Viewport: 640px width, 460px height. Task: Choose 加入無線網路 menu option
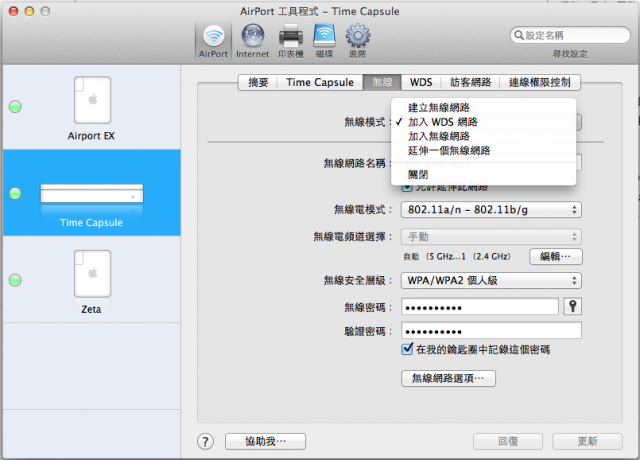click(x=483, y=136)
